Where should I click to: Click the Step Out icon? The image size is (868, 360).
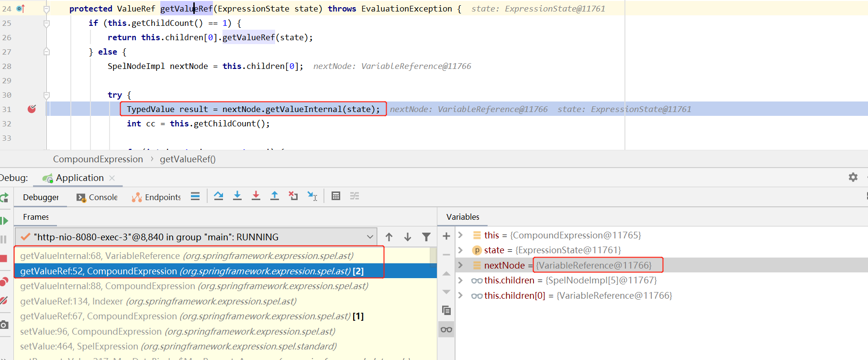pos(275,196)
